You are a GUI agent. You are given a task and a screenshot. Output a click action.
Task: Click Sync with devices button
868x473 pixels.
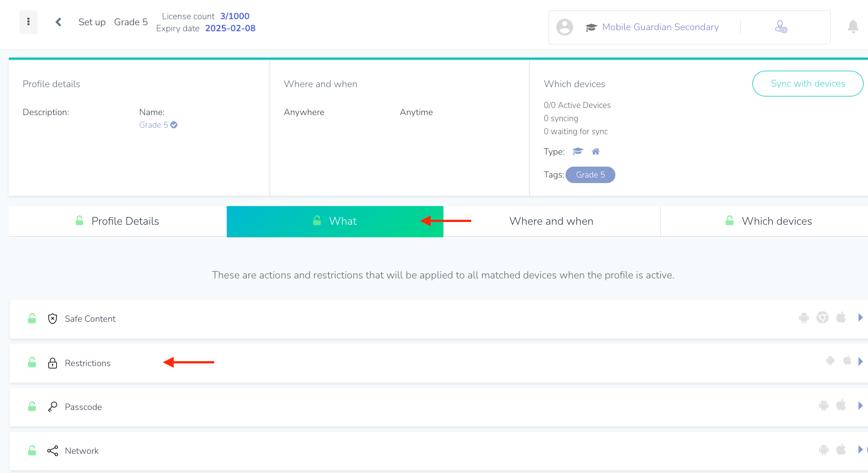click(808, 83)
